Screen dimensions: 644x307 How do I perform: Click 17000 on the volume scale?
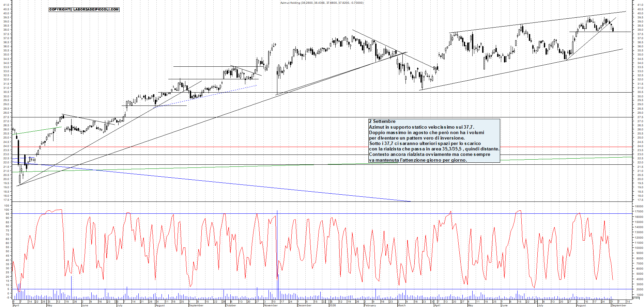638,211
